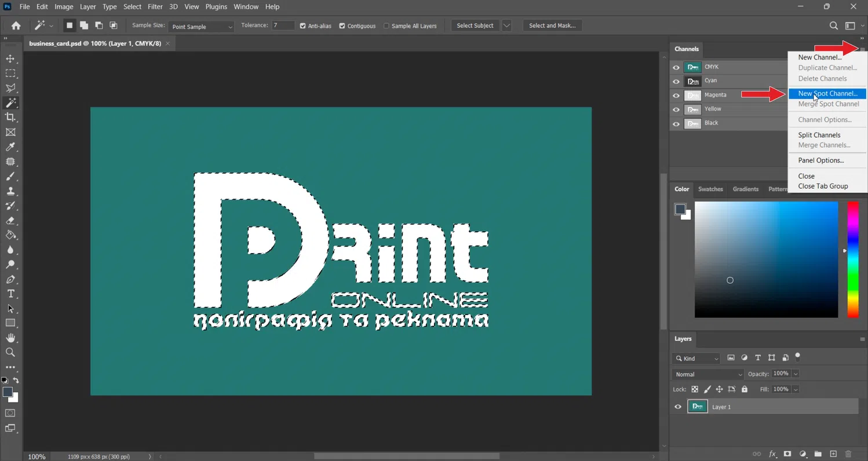Select the Blur tool
Screen dimensions: 868x461
(x=10, y=250)
